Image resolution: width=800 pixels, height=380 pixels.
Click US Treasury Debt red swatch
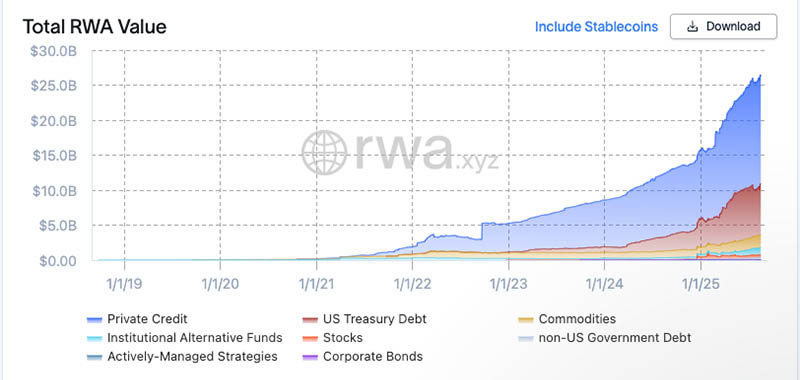pos(311,320)
